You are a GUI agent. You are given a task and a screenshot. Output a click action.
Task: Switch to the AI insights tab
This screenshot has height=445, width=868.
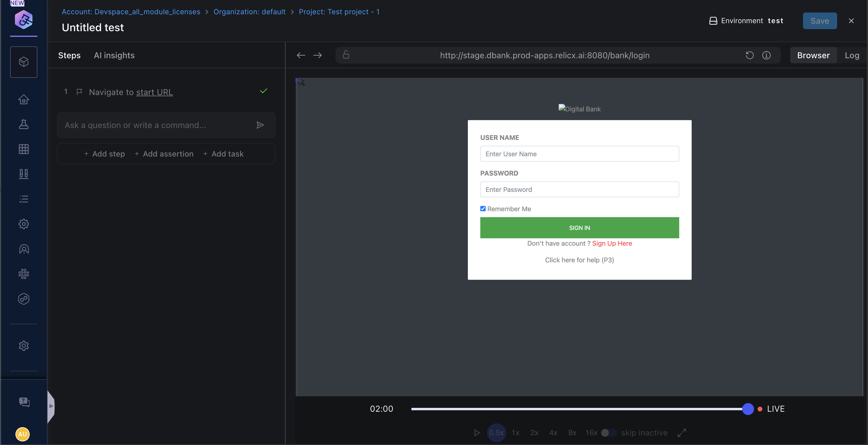click(x=114, y=55)
